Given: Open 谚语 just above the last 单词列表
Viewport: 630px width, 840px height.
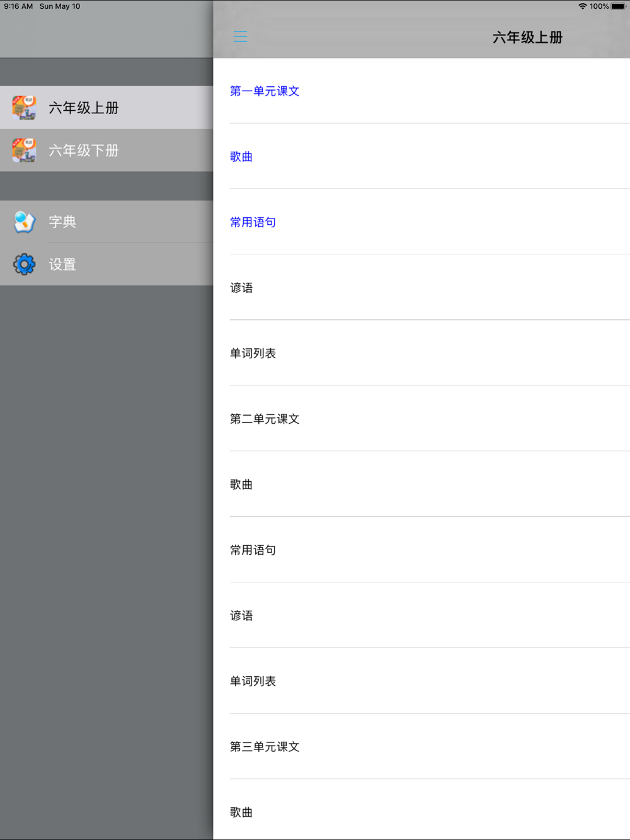Looking at the screenshot, I should tap(241, 615).
